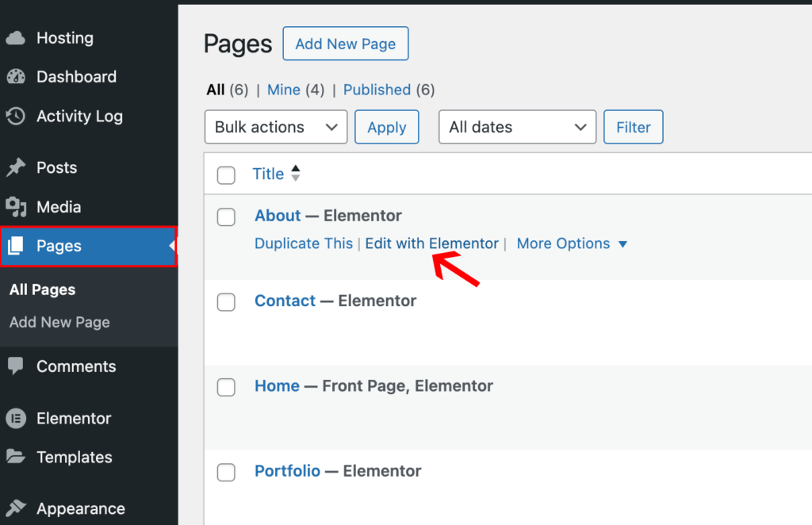Check the Portfolio page checkbox
The height and width of the screenshot is (525, 812).
[226, 472]
